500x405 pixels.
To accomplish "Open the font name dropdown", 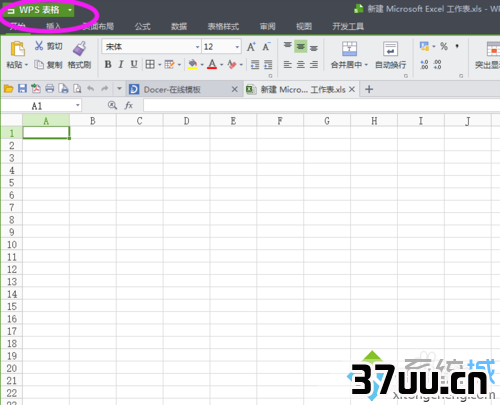I will pyautogui.click(x=197, y=47).
